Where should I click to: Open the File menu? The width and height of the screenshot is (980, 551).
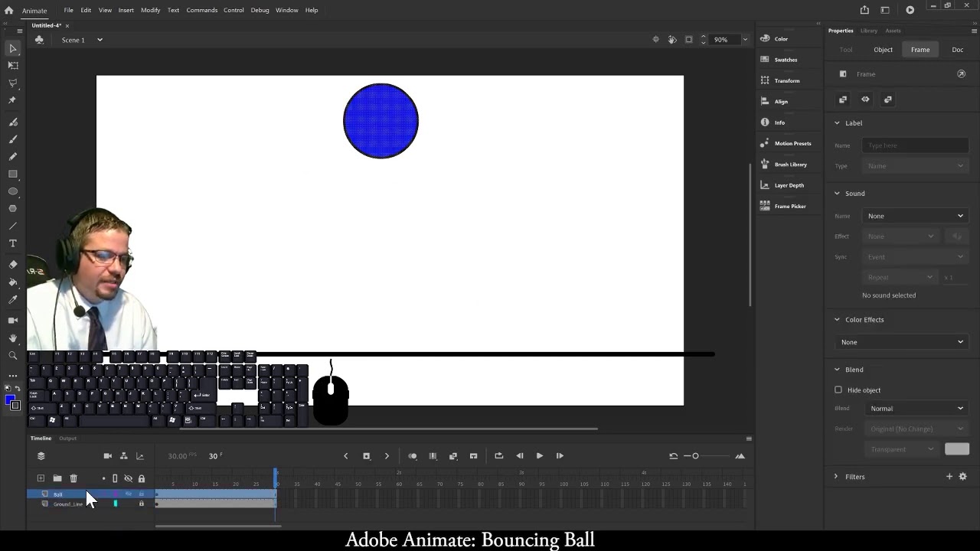point(68,10)
